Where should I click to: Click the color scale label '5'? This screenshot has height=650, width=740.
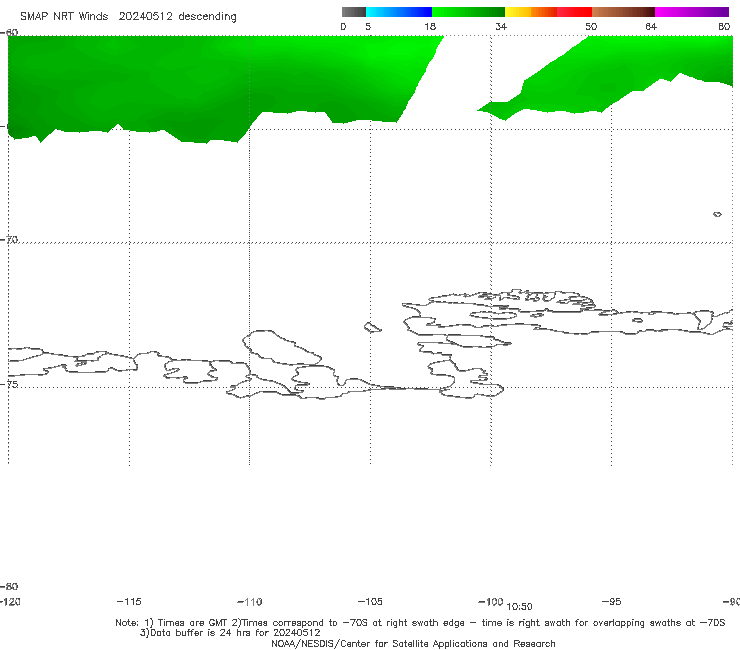click(368, 26)
